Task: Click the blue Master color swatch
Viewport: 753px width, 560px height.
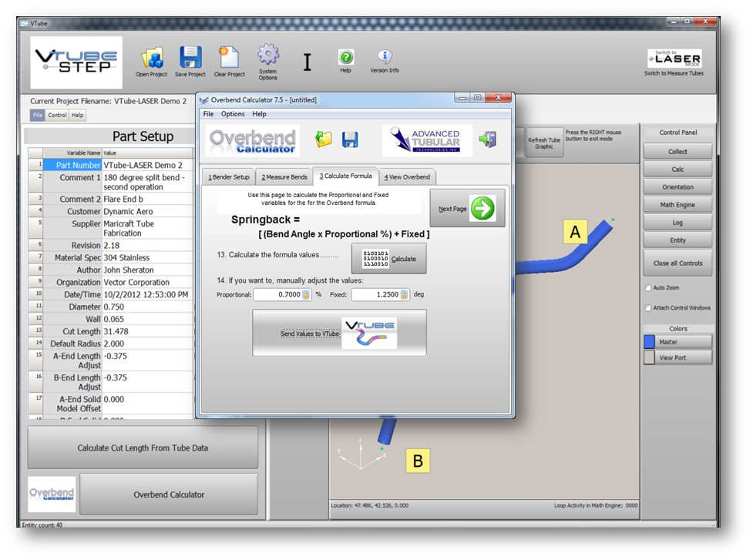Action: click(x=649, y=342)
